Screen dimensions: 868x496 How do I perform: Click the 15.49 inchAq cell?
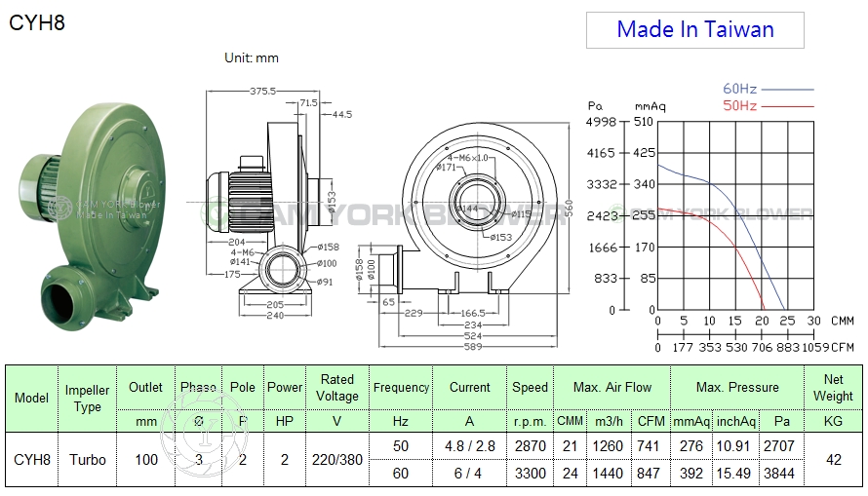click(733, 474)
